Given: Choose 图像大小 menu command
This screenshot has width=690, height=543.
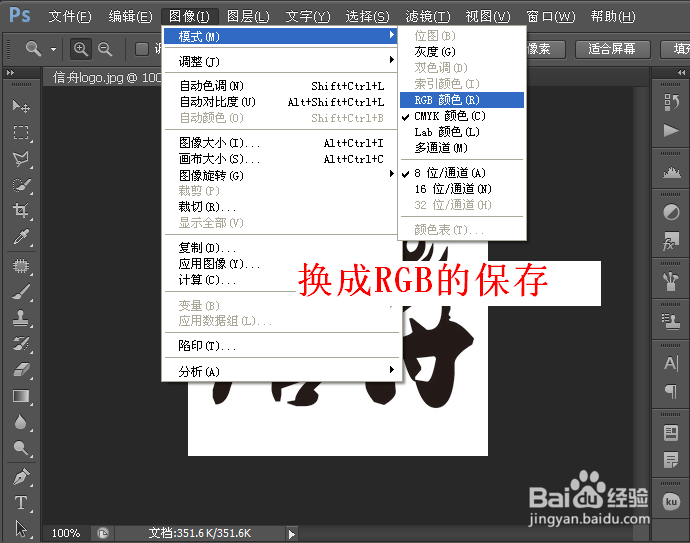Looking at the screenshot, I should click(281, 143).
